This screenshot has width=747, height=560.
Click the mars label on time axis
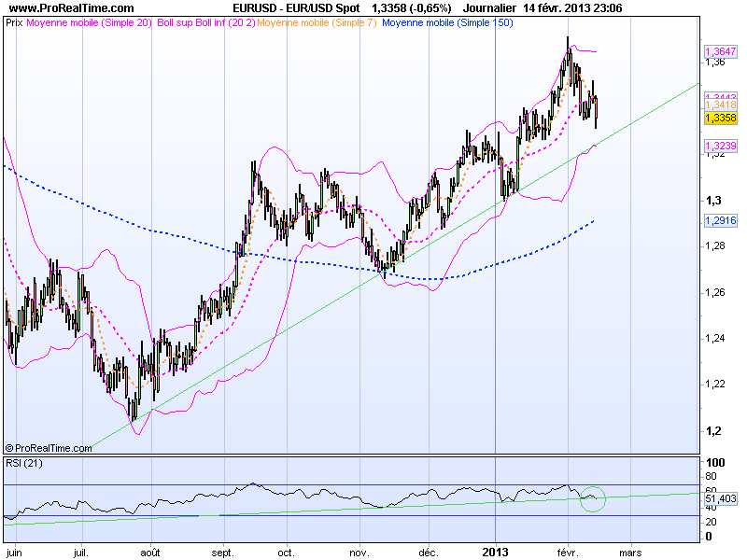point(630,553)
